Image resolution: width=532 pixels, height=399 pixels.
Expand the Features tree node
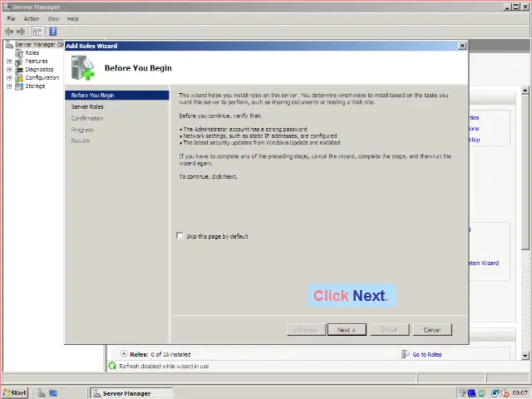9,61
